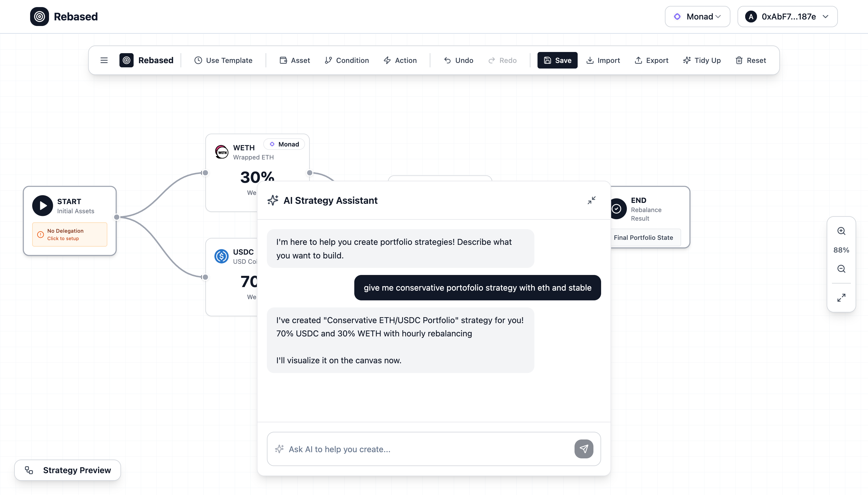868x495 pixels.
Task: Click Tidy Up sparkle button
Action: (x=702, y=60)
